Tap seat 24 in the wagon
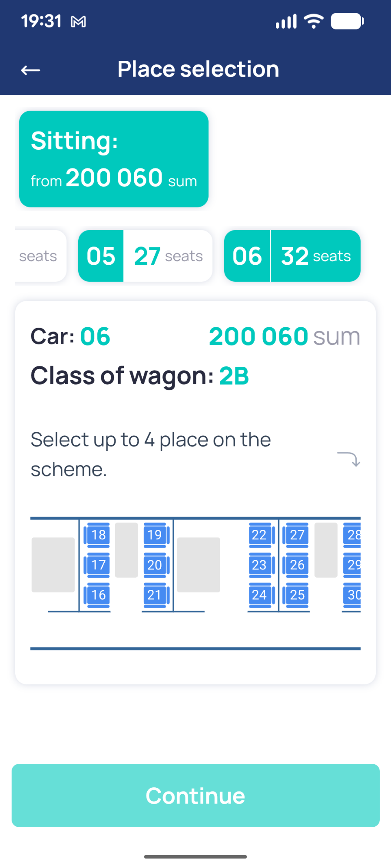 tap(259, 595)
